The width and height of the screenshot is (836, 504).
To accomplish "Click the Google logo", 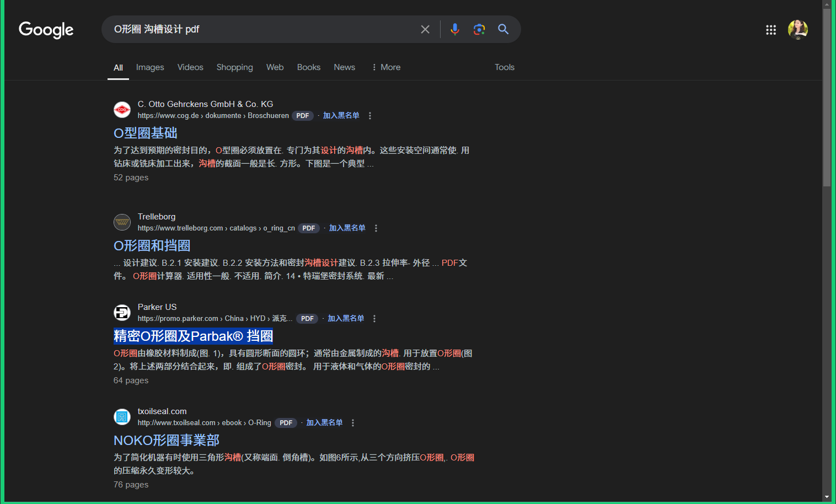I will 46,30.
